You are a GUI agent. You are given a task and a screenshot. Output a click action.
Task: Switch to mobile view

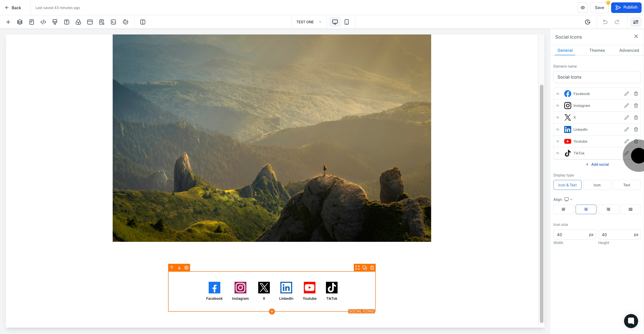tap(347, 22)
